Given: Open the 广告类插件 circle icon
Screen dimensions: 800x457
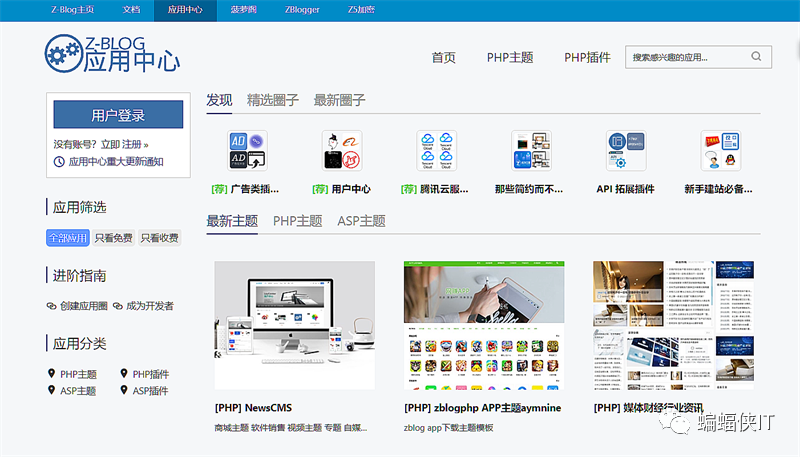Looking at the screenshot, I should tap(247, 150).
